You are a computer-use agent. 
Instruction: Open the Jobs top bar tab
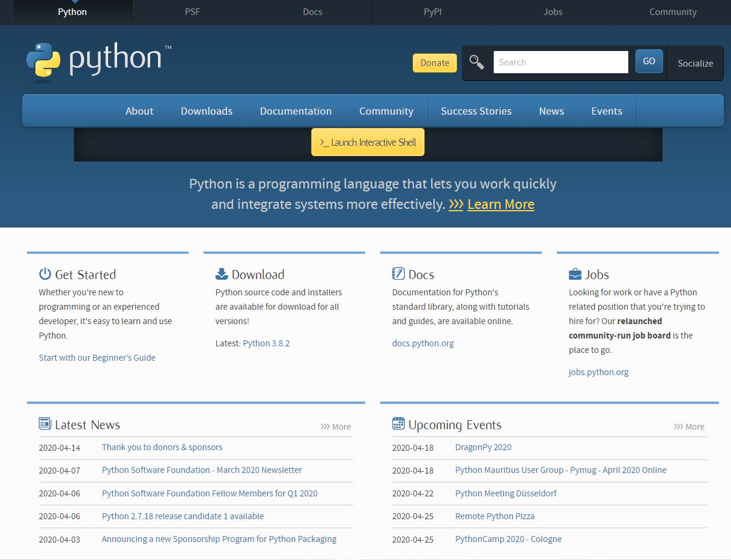[x=553, y=12]
